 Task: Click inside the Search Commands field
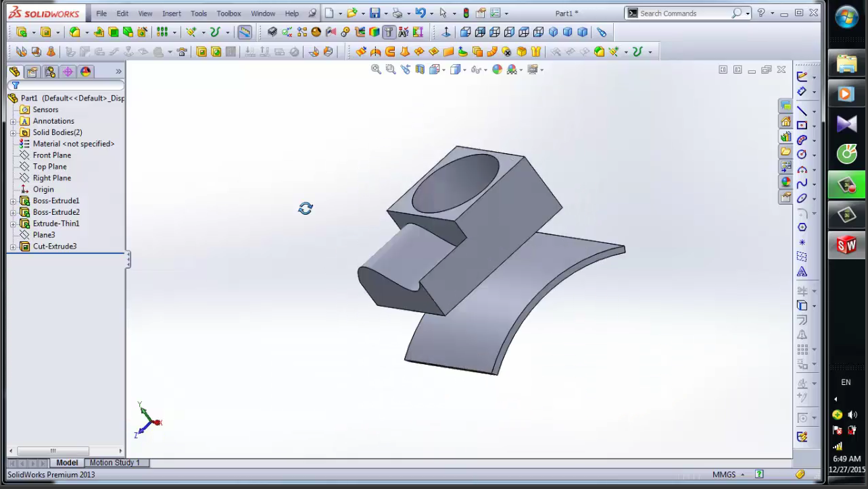point(683,13)
